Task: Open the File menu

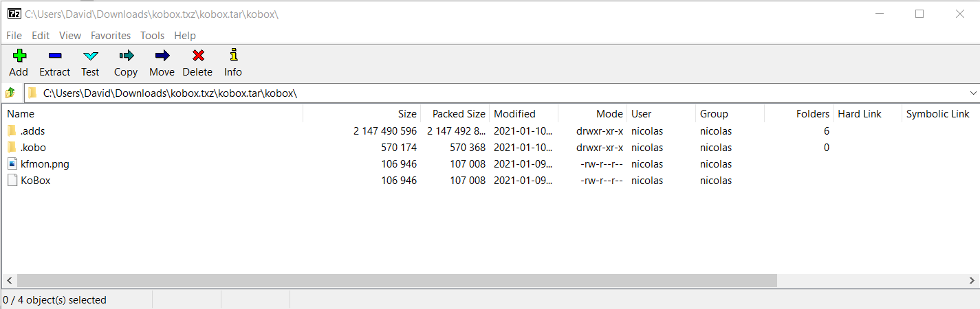Action: (14, 36)
